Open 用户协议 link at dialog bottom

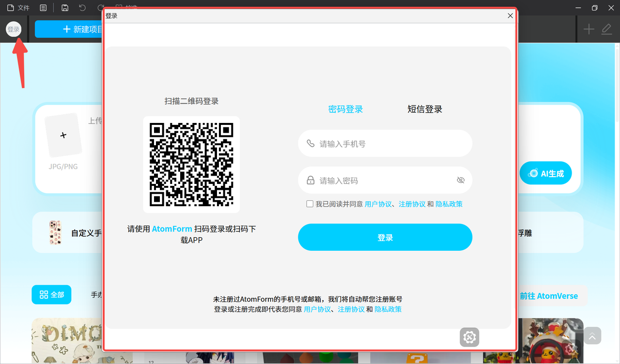(x=317, y=309)
